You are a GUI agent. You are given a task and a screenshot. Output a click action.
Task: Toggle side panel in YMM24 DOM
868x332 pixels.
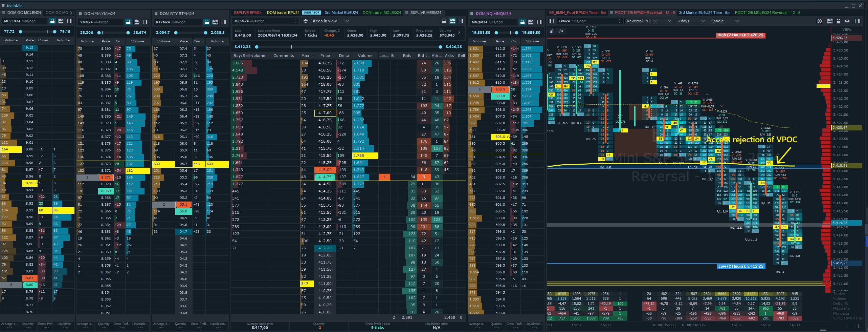pyautogui.click(x=145, y=22)
